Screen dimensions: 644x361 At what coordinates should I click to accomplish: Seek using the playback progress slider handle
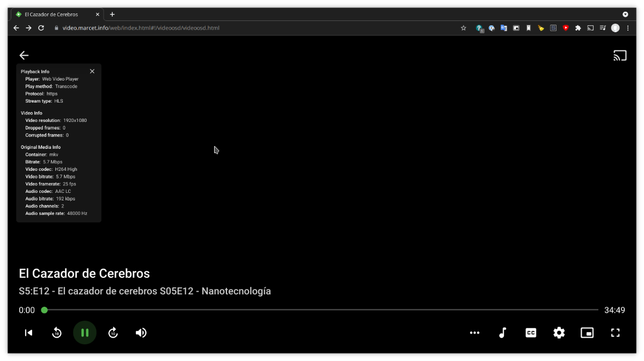click(45, 310)
